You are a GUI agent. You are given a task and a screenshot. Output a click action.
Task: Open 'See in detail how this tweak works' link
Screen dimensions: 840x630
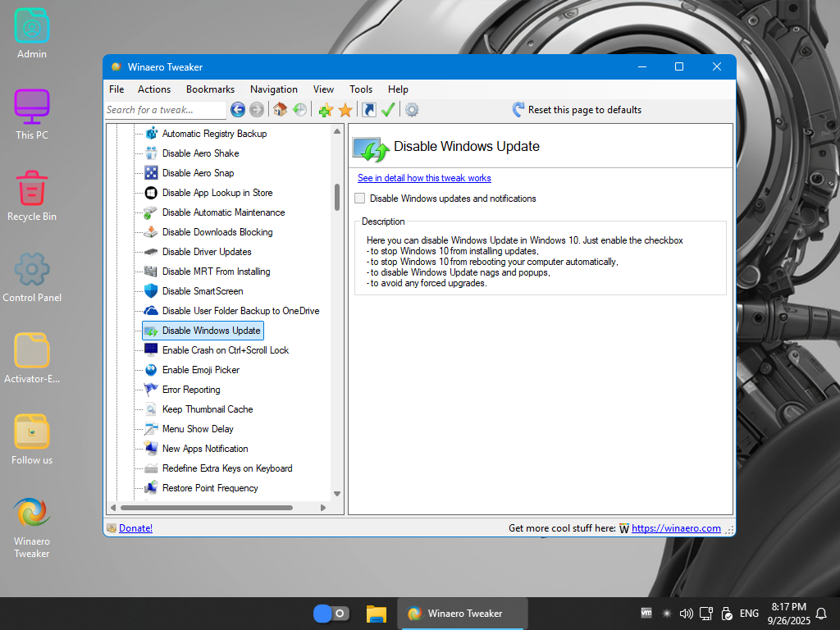[424, 178]
